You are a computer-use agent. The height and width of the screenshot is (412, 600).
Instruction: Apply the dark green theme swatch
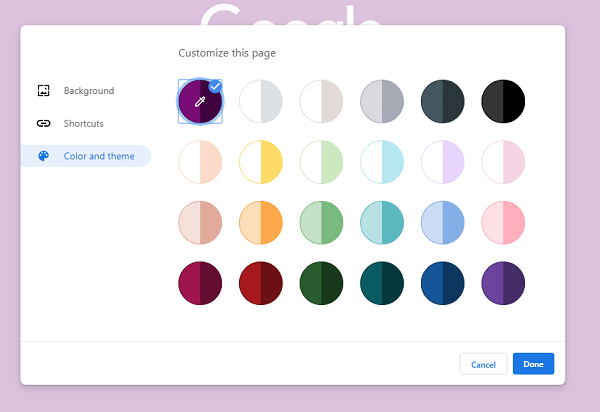321,284
